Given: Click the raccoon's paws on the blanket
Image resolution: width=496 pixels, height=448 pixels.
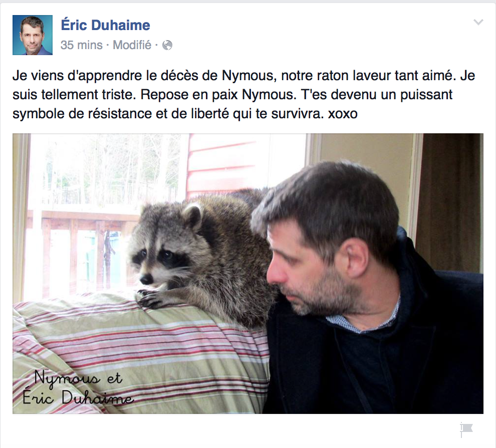Looking at the screenshot, I should [152, 298].
